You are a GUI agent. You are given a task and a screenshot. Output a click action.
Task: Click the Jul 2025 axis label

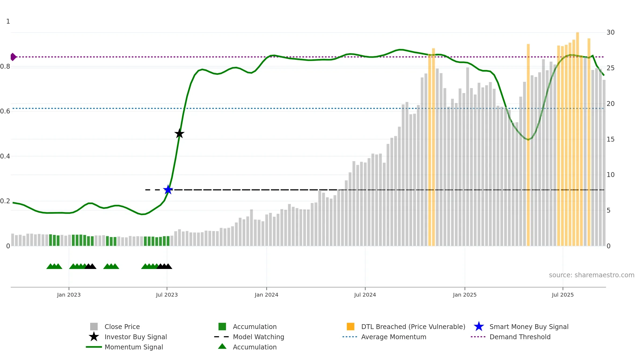(563, 295)
